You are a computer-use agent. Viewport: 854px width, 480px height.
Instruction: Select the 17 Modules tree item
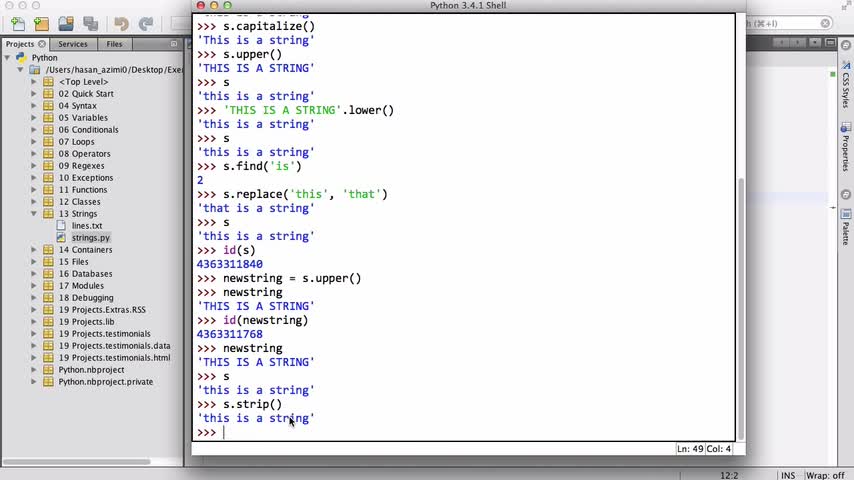point(81,285)
